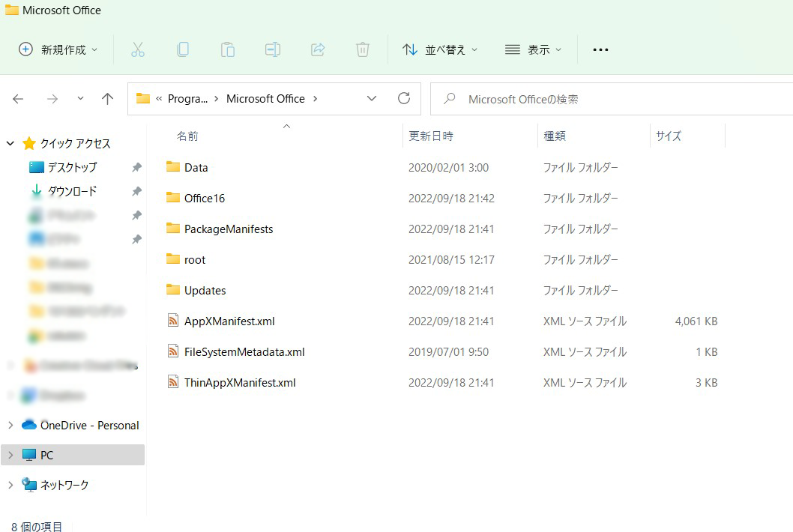Click the root folder icon
793x532 pixels.
click(x=173, y=259)
